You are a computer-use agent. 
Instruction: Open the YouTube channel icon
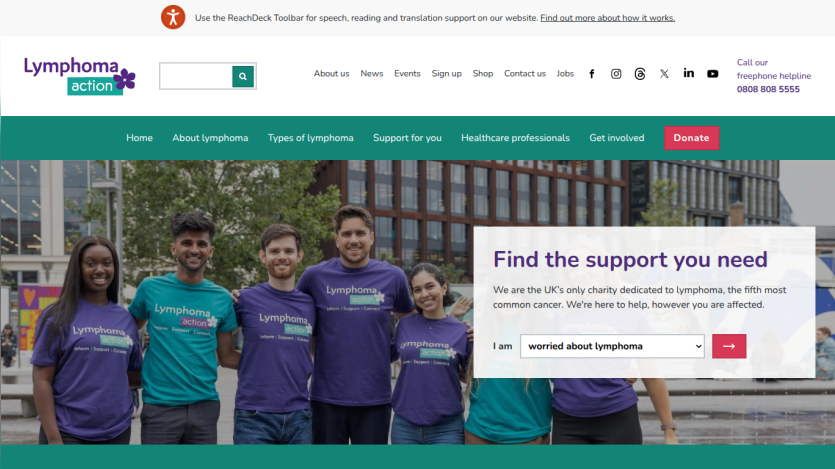(x=713, y=73)
